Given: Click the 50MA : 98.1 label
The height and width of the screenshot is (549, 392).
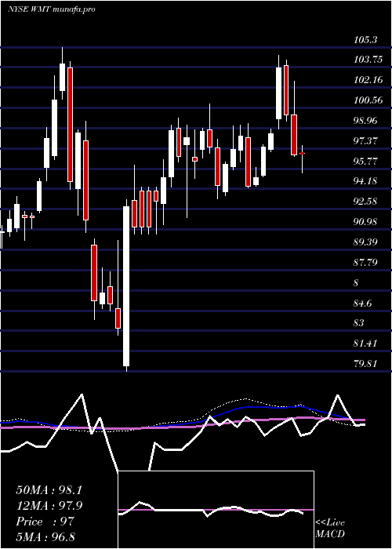Looking at the screenshot, I should click(49, 490).
